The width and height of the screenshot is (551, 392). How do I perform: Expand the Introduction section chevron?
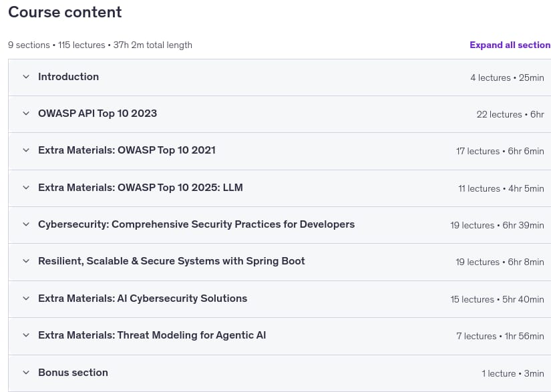pos(26,77)
